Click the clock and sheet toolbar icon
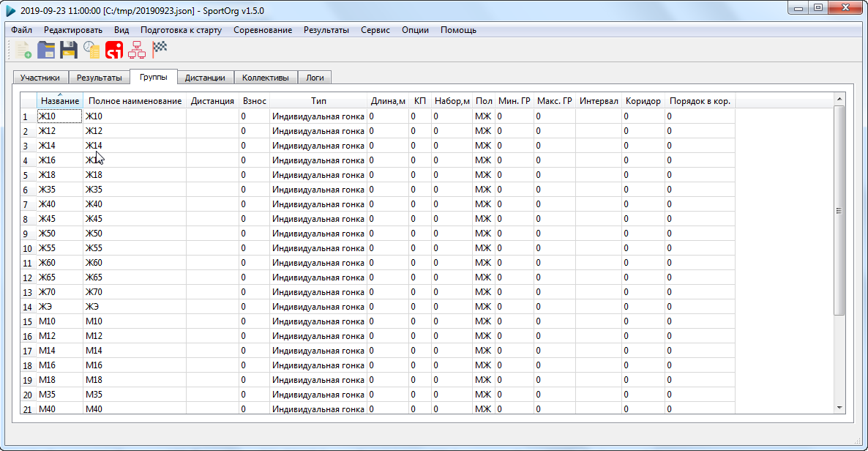This screenshot has width=868, height=451. point(91,50)
